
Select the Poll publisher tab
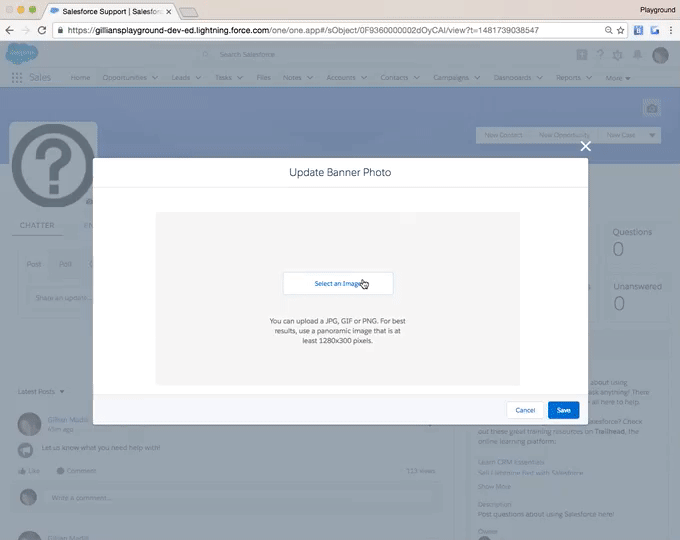point(65,264)
